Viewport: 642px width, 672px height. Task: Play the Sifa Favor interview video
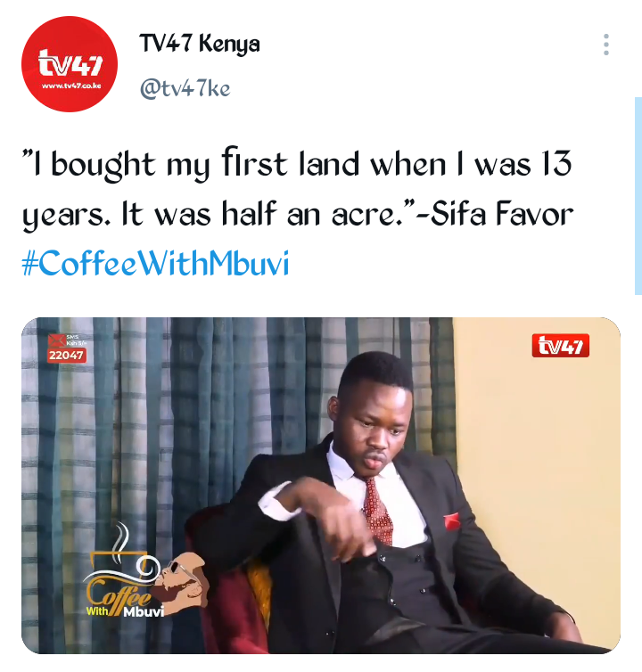coord(321,485)
